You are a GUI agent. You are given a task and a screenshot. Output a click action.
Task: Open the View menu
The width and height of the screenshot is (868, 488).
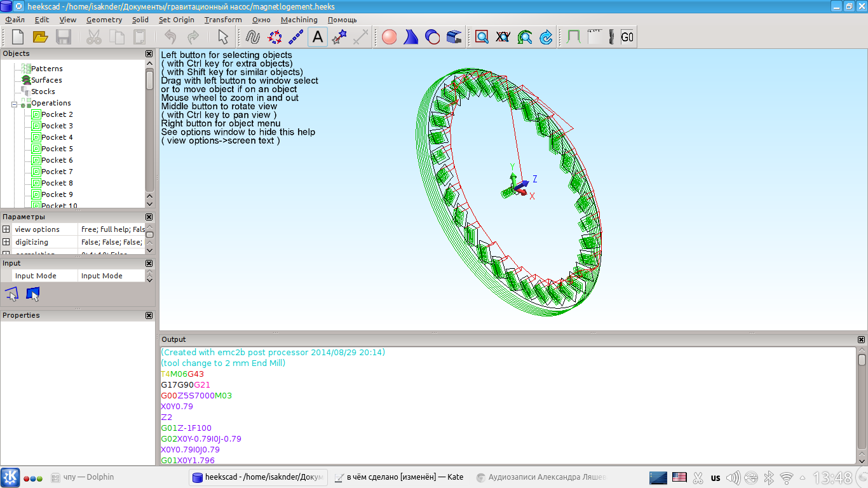[68, 20]
